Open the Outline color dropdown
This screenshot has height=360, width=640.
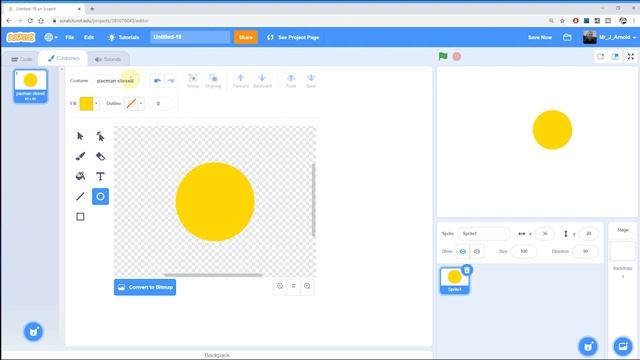[x=141, y=104]
